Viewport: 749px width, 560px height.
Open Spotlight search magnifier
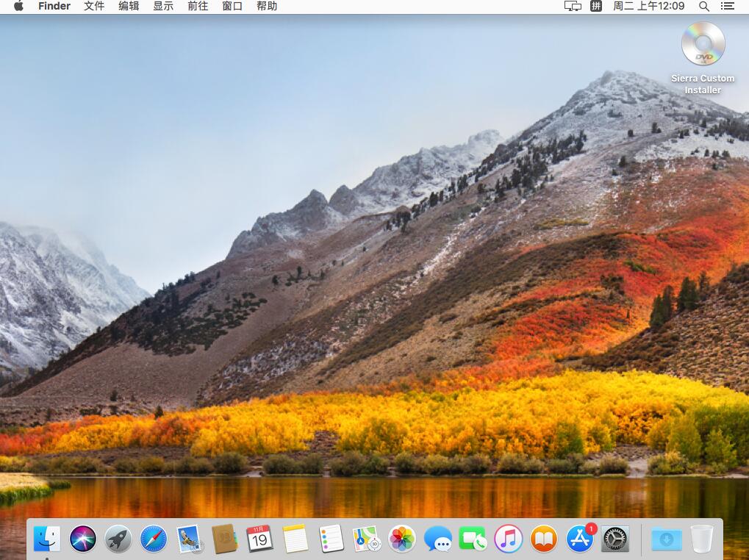(x=704, y=6)
